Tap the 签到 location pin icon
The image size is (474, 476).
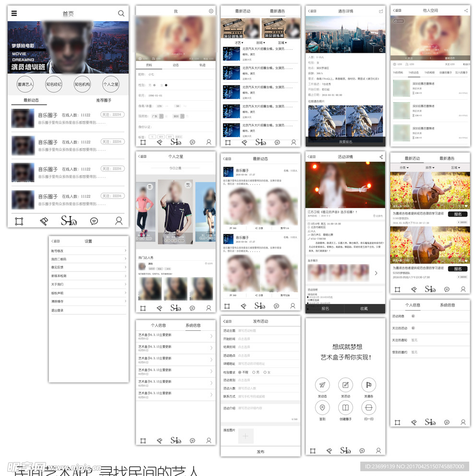tap(322, 408)
